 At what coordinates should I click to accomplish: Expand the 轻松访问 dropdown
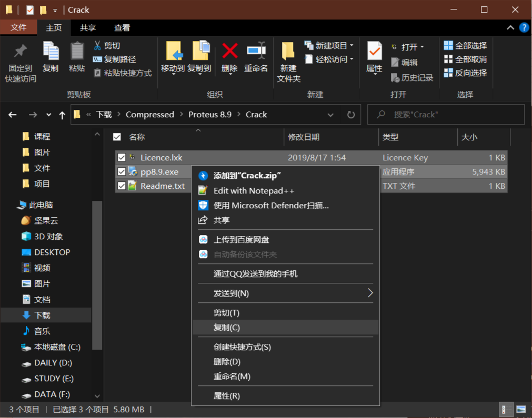coord(352,59)
